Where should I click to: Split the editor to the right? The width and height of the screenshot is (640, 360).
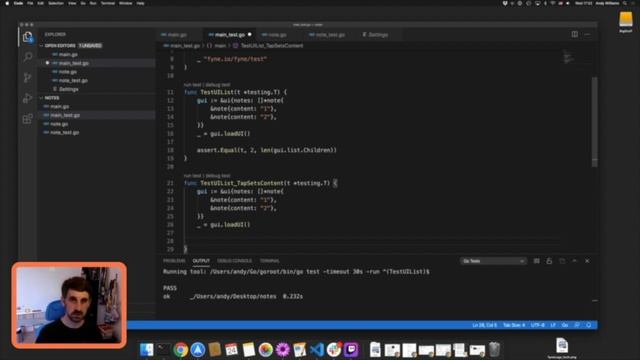point(574,34)
